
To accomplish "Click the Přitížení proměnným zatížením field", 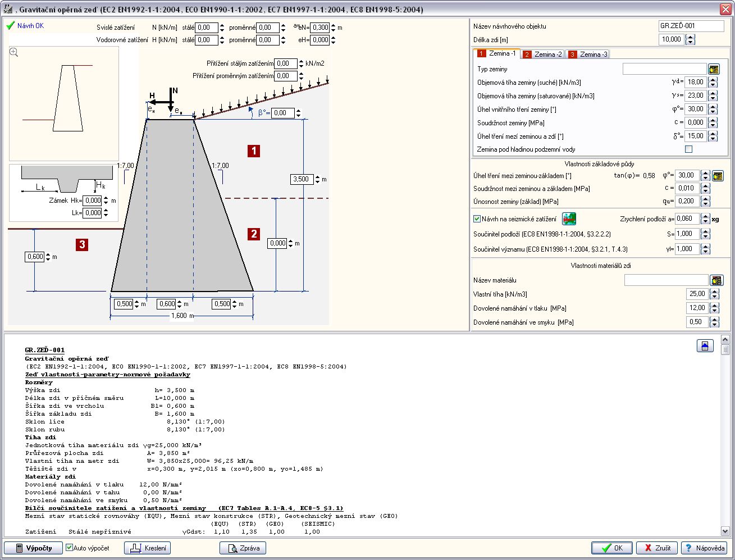I will coord(285,76).
